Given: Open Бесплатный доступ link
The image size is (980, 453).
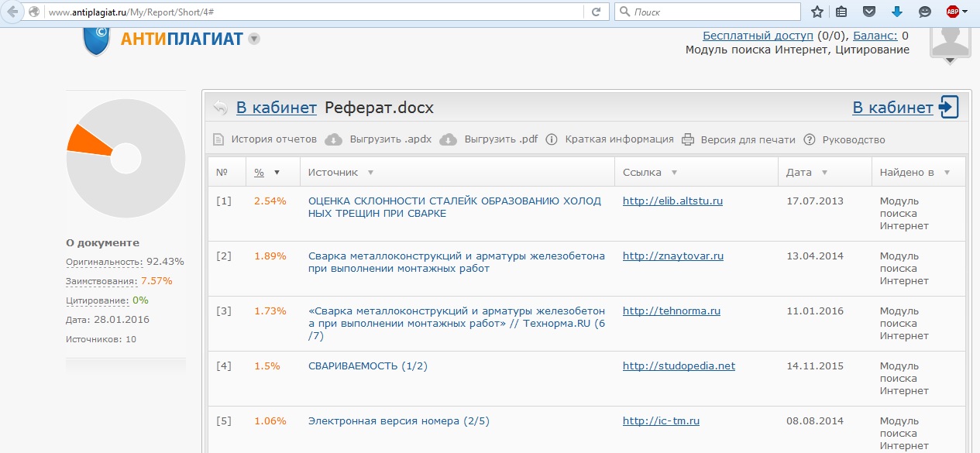Looking at the screenshot, I should (758, 36).
